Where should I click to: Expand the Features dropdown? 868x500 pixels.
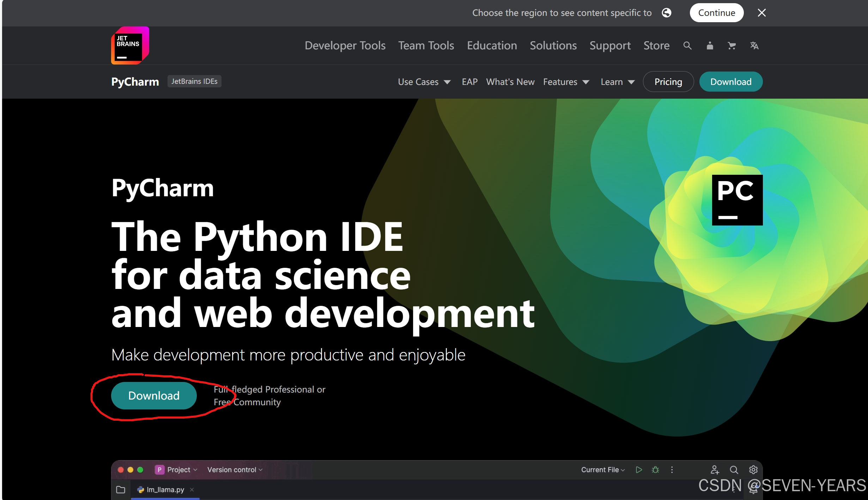point(566,82)
